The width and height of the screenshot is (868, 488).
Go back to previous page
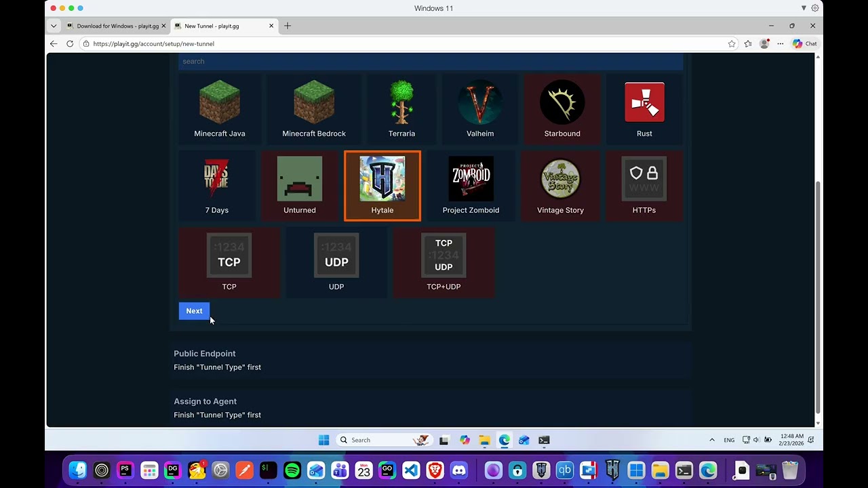54,43
